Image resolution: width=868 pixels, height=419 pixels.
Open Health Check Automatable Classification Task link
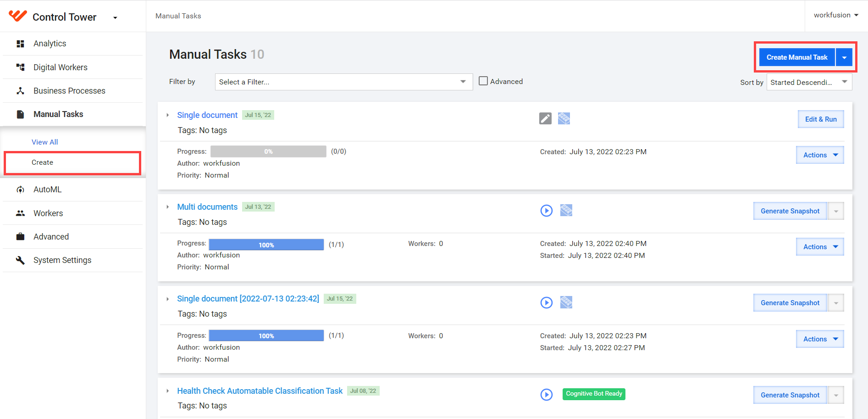260,391
